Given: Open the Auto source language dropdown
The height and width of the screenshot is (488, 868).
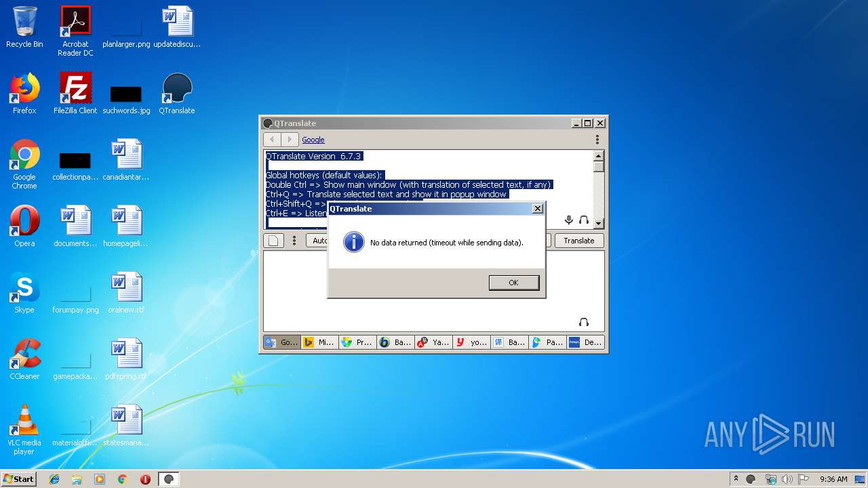Looking at the screenshot, I should click(x=317, y=241).
